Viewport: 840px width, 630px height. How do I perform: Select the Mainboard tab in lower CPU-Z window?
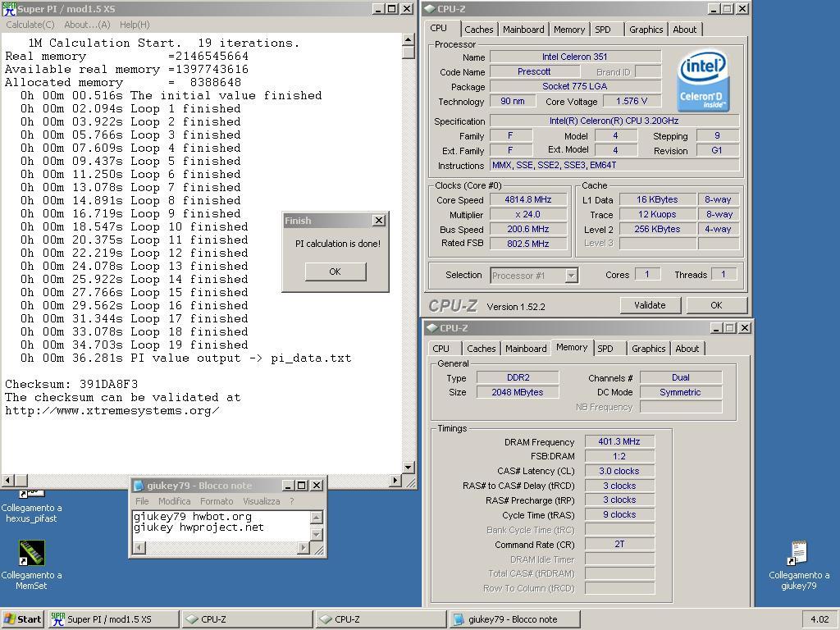click(x=526, y=349)
